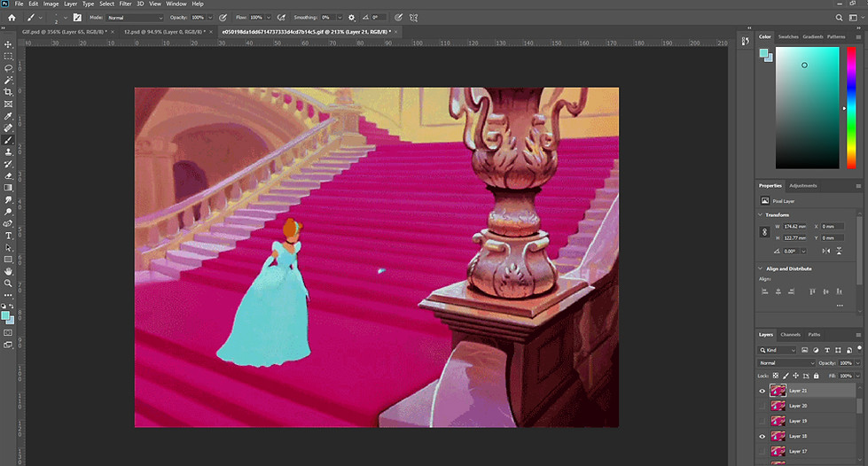The image size is (868, 466).
Task: Open layer blend mode Normal dropdown
Action: 786,363
